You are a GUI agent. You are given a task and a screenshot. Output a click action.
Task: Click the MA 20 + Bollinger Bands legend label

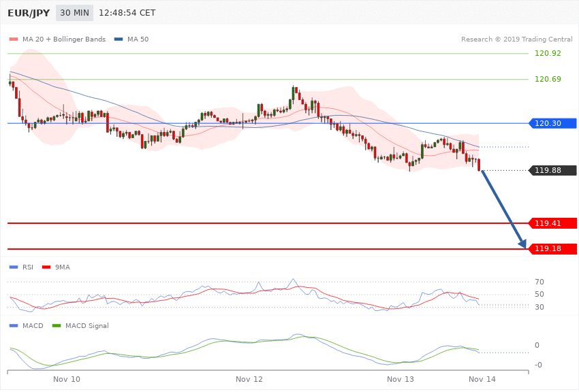[x=64, y=39]
